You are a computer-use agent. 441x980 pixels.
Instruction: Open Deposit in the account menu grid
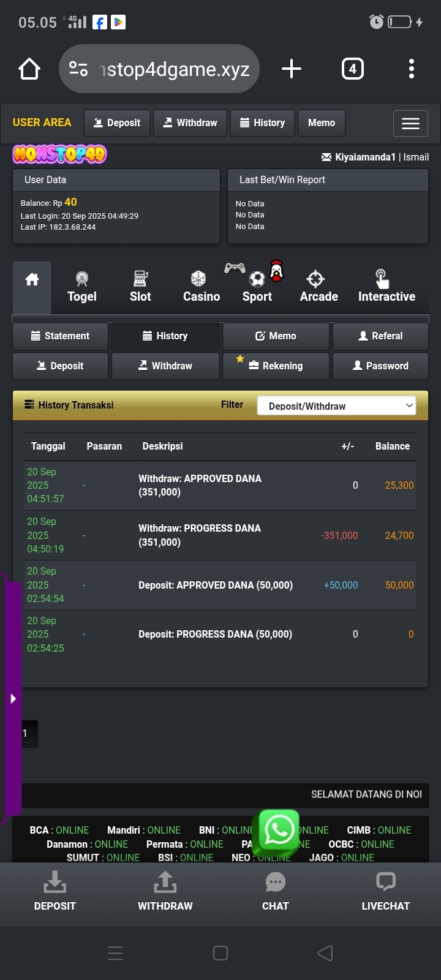[61, 366]
